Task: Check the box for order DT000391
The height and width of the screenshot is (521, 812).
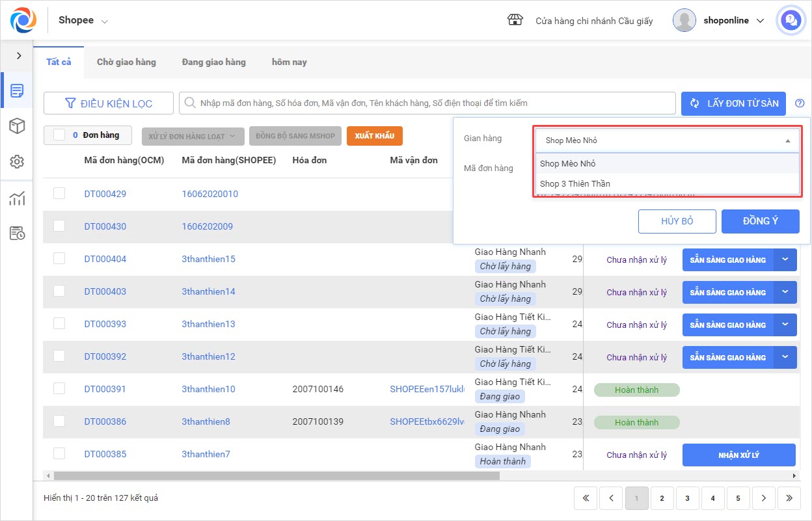Action: coord(59,388)
